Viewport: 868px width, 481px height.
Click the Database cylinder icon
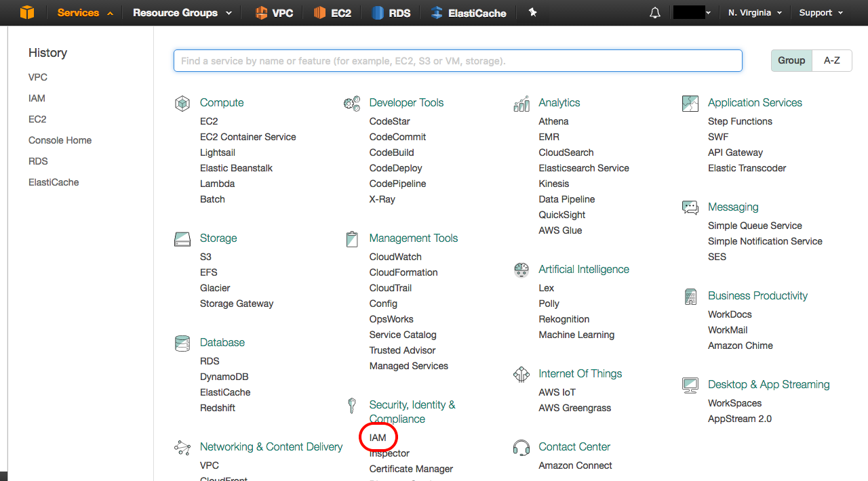(x=182, y=343)
